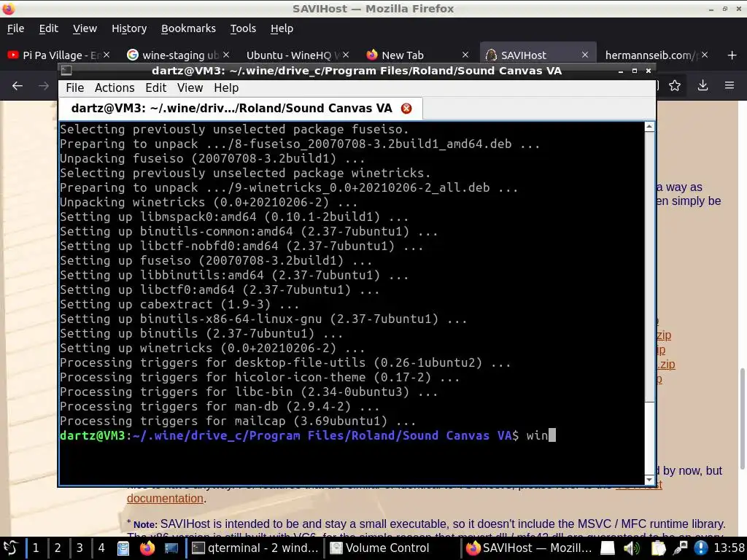
Task: Click terminal window icon in title bar
Action: (66, 71)
